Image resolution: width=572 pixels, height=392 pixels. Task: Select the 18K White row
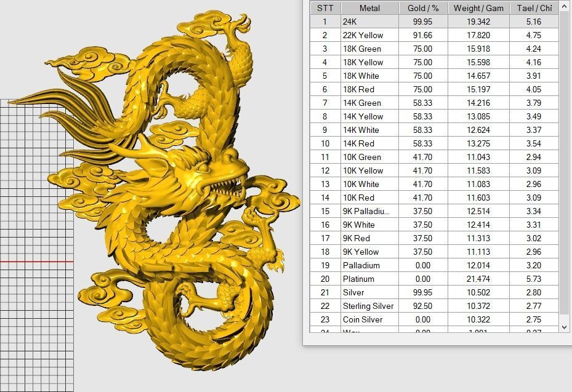tap(435, 76)
